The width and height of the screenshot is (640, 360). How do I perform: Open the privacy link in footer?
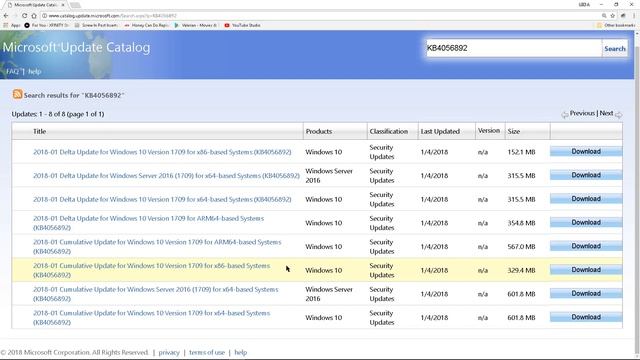point(169,352)
